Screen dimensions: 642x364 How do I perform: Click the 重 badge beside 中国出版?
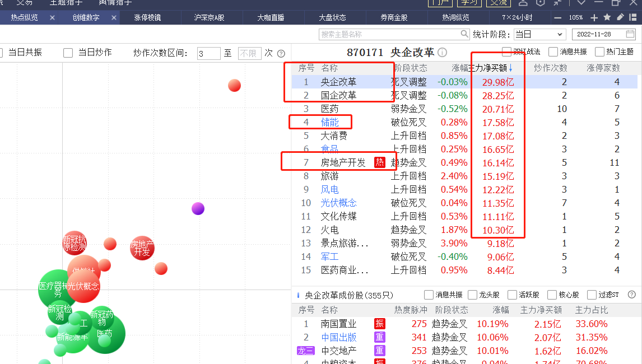[380, 337]
